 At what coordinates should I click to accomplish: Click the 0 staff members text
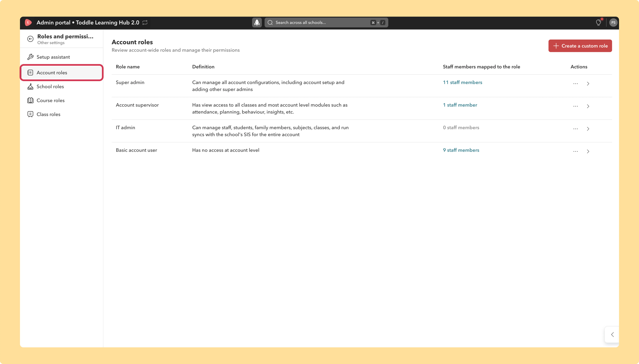tap(461, 128)
